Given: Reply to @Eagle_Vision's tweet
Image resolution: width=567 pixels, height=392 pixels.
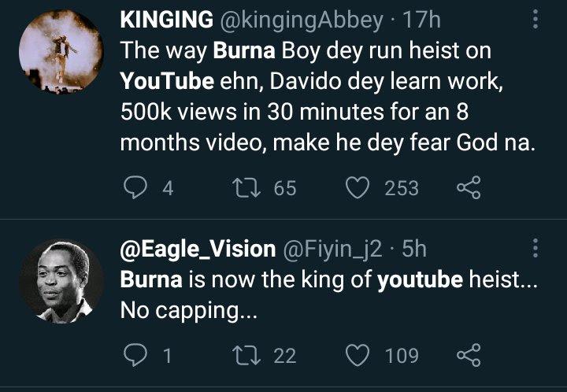Looking at the screenshot, I should 137,356.
